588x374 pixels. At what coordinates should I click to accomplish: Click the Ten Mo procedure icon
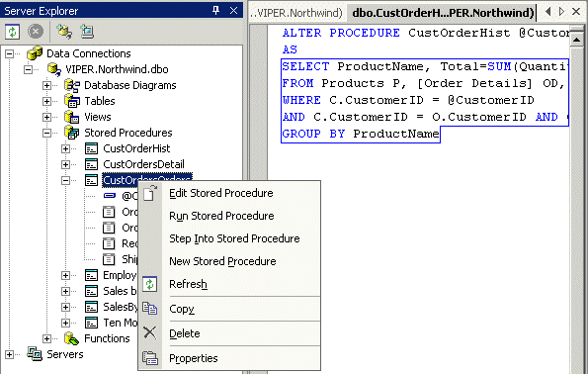(91, 323)
